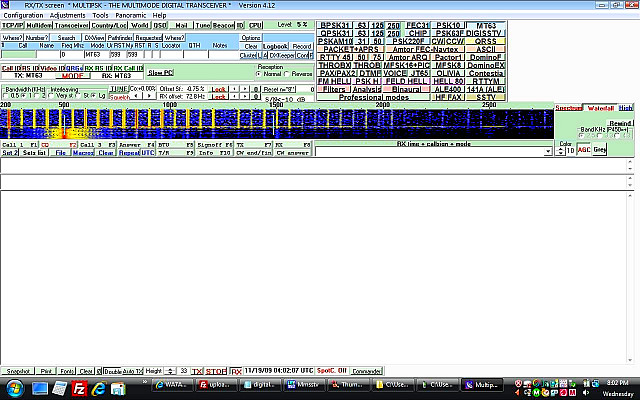Reset RX offset with the 0 button
The image size is (640, 400).
pos(256,97)
